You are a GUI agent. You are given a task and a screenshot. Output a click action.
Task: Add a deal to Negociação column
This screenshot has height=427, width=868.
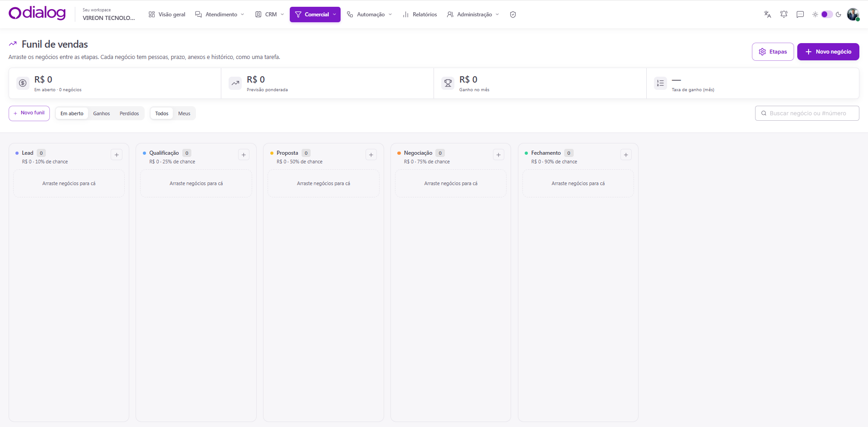click(x=498, y=155)
